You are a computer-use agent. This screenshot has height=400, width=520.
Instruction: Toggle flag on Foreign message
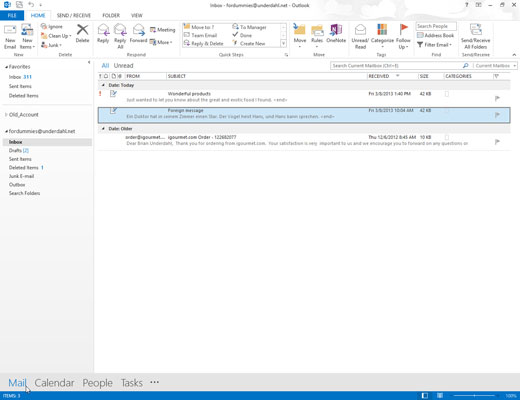pyautogui.click(x=497, y=115)
